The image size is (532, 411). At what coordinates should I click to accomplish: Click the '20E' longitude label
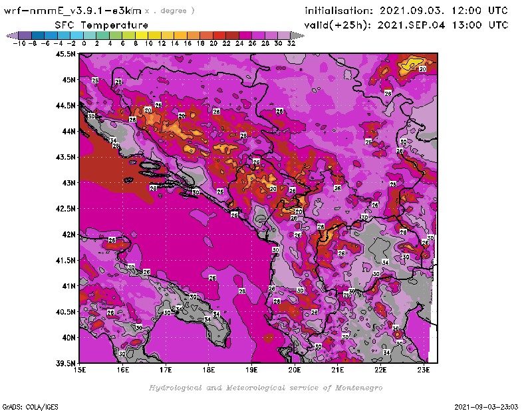(x=295, y=370)
